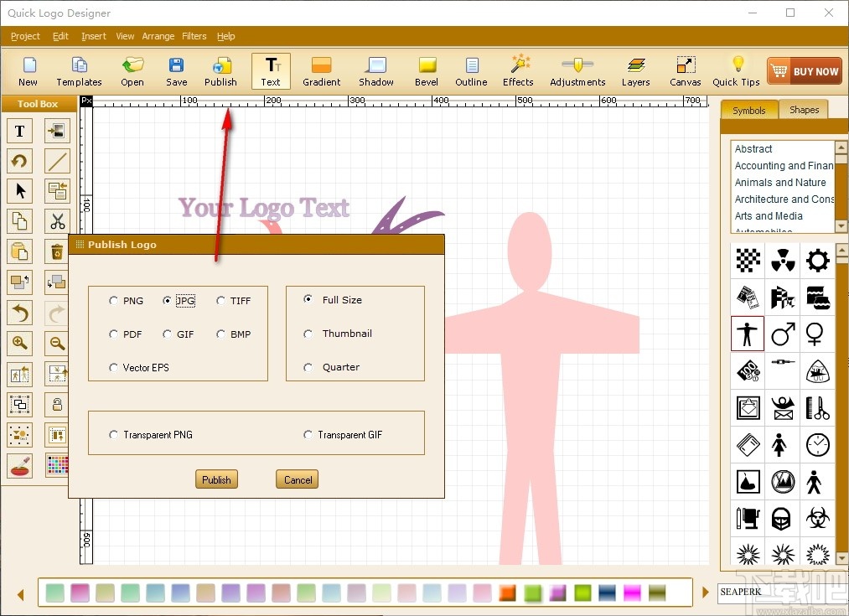Select the line drawing tool in Tool Box
849x616 pixels.
[x=57, y=161]
